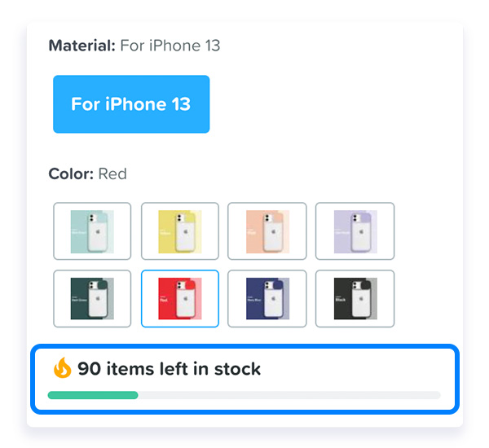The image size is (489, 448).
Task: Click the bold Material label
Action: click(x=82, y=46)
